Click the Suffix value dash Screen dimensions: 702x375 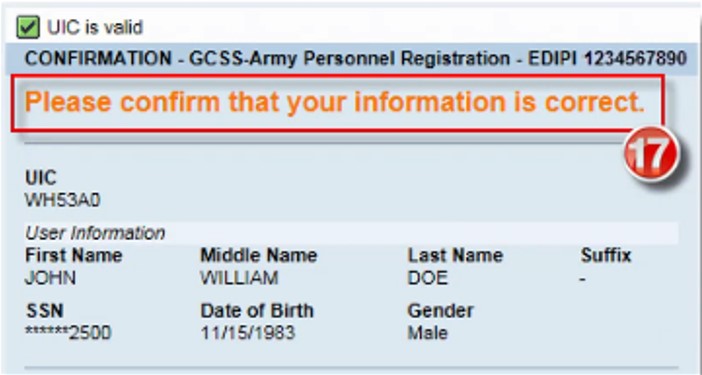583,280
